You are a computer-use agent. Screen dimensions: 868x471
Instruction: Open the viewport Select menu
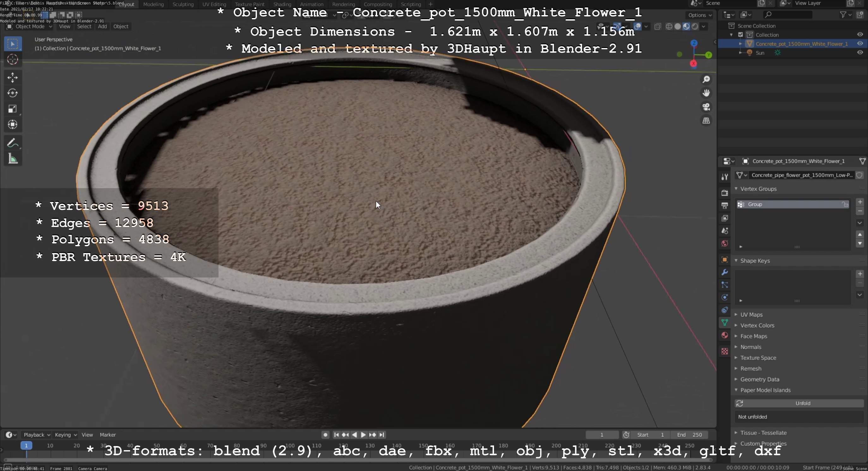84,27
